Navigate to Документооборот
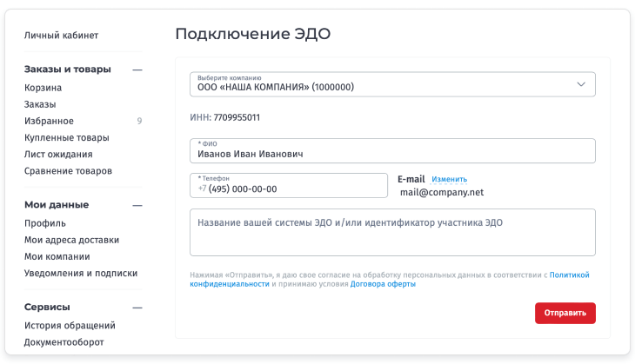Viewport: 635px width, 364px height. [x=63, y=342]
